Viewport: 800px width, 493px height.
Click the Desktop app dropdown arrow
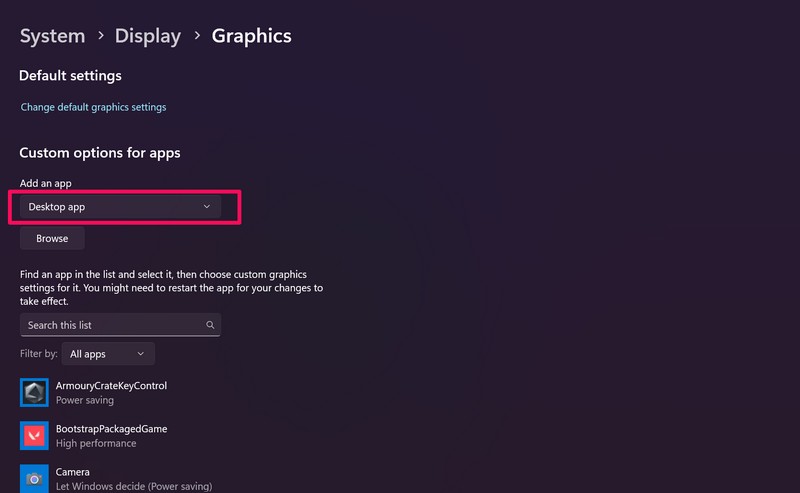coord(207,207)
